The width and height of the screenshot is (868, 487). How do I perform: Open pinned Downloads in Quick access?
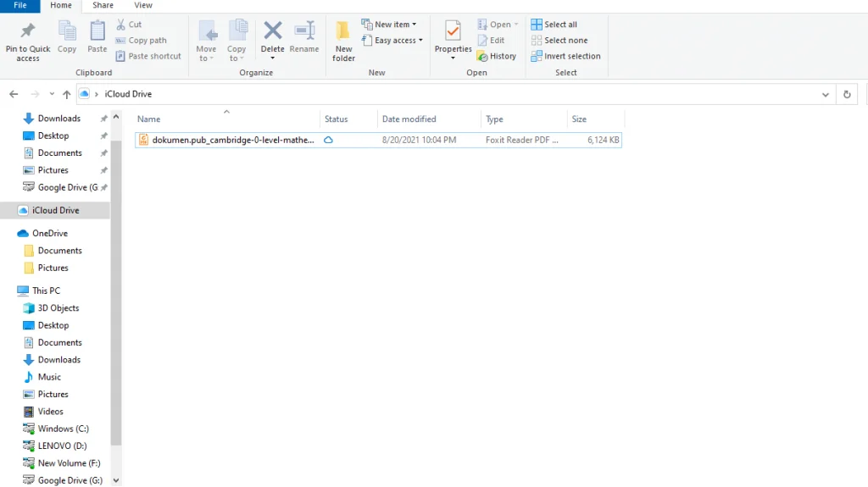58,119
